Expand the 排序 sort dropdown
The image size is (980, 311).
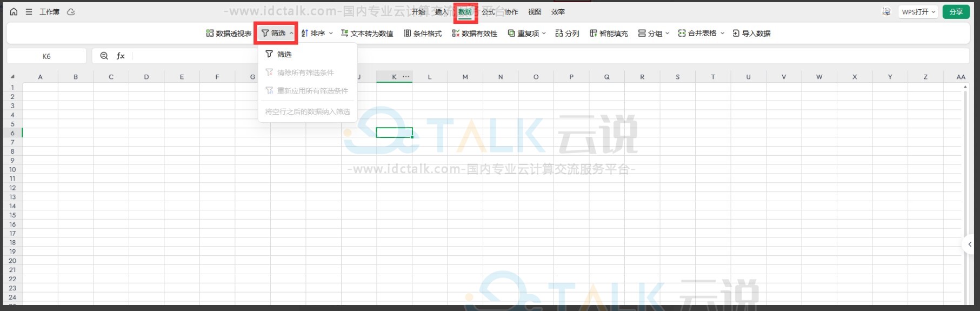[331, 33]
